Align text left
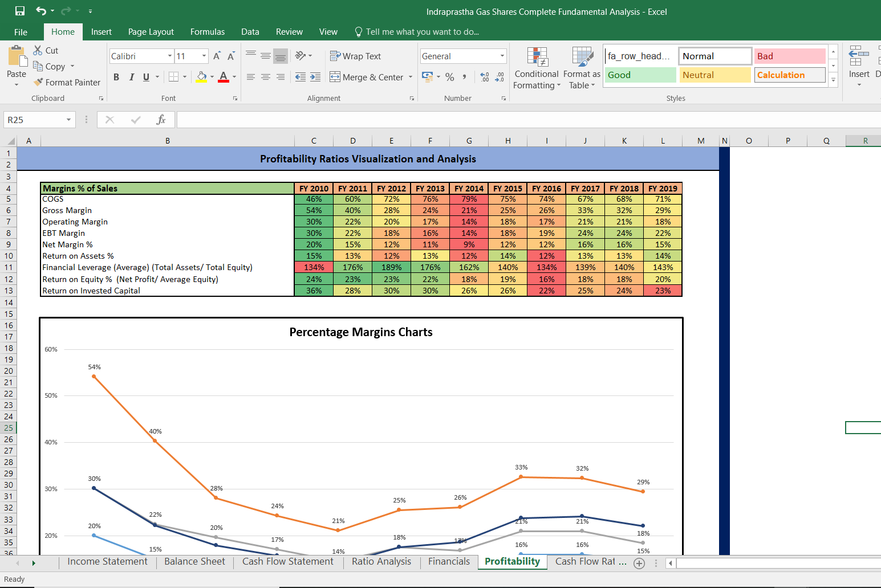881x588 pixels. coord(251,77)
